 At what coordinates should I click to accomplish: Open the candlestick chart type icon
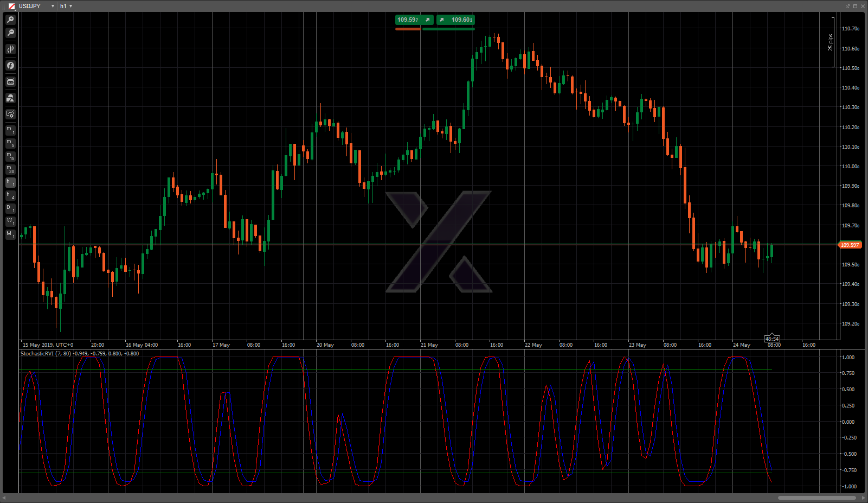pyautogui.click(x=10, y=49)
